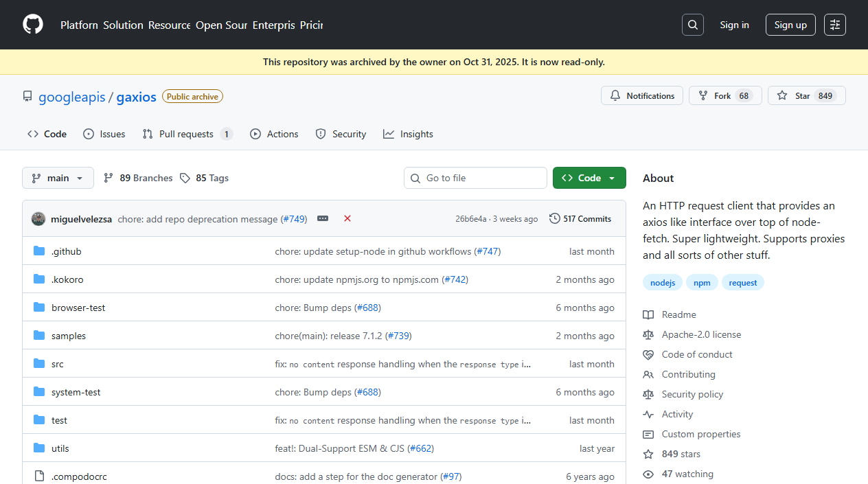868x484 pixels.
Task: Open the main branch dropdown
Action: coord(58,178)
